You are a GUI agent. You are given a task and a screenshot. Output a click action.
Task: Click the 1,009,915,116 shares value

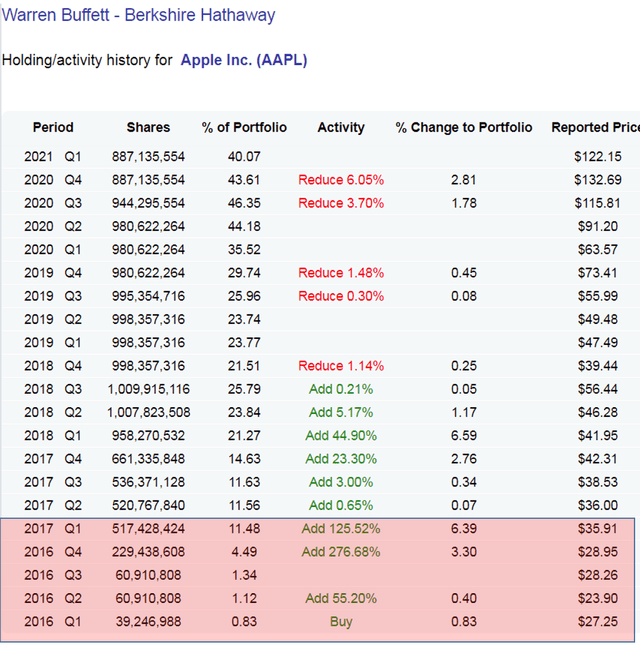click(148, 389)
